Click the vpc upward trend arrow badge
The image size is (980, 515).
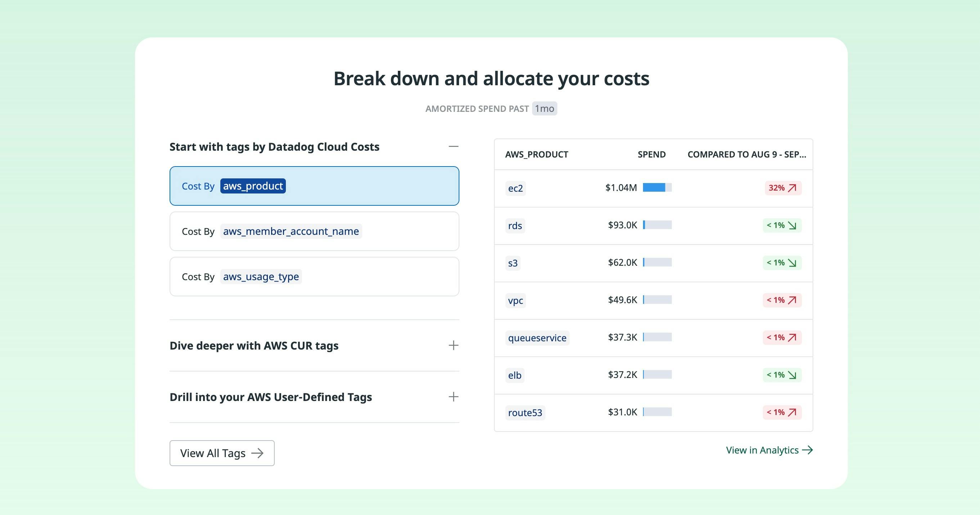click(782, 300)
